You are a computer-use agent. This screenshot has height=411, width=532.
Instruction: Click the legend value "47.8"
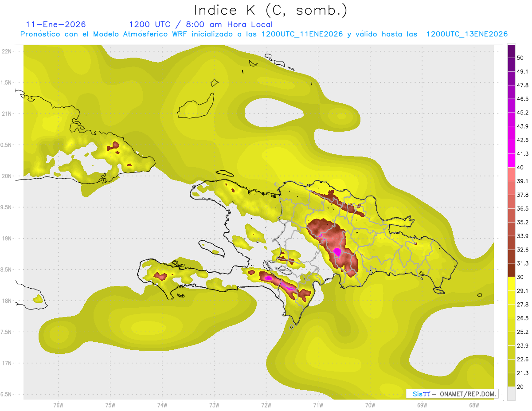(522, 85)
